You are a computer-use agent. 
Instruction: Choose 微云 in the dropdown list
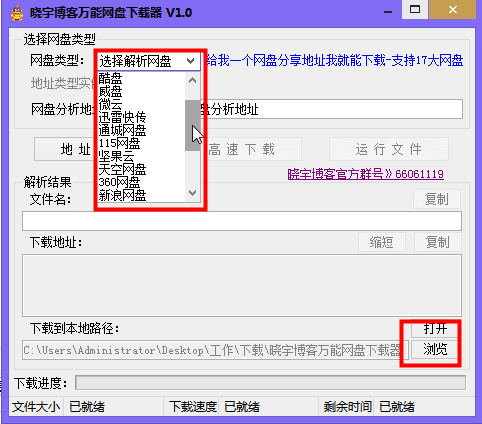point(110,104)
